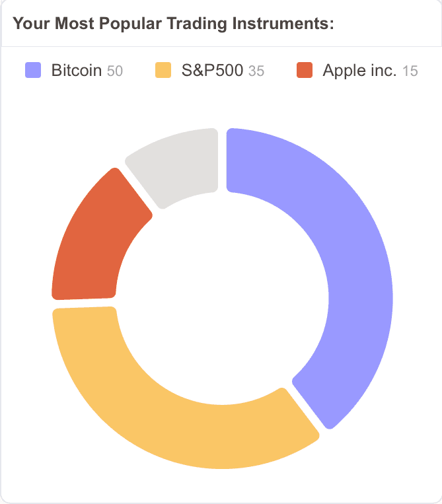Click the red Apple inc. legend swatch

[x=305, y=70]
